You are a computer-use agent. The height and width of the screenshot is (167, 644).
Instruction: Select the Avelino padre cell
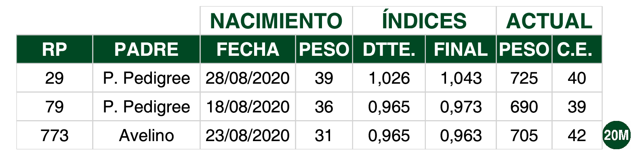tap(146, 135)
